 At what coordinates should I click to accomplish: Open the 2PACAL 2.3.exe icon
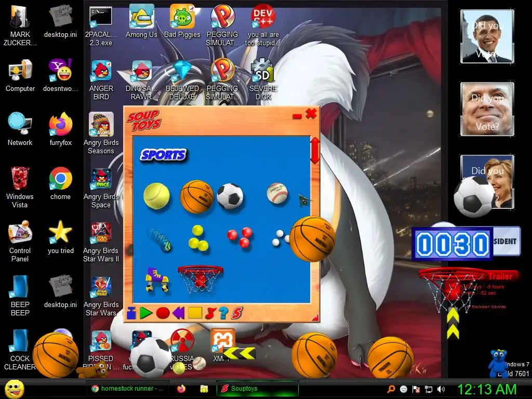tap(101, 25)
